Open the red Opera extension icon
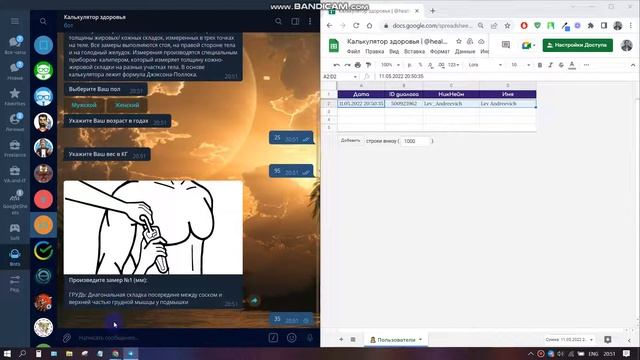This screenshot has width=640, height=360. click(x=524, y=26)
